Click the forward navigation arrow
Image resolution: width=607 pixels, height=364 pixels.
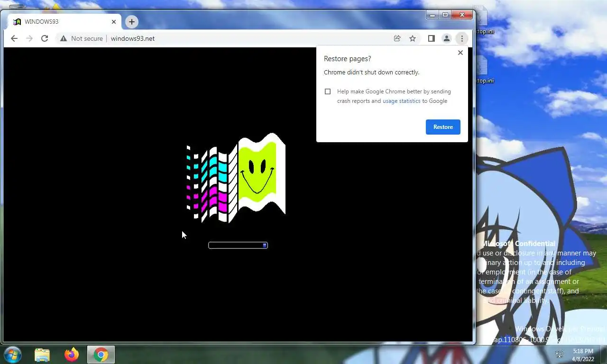(29, 38)
